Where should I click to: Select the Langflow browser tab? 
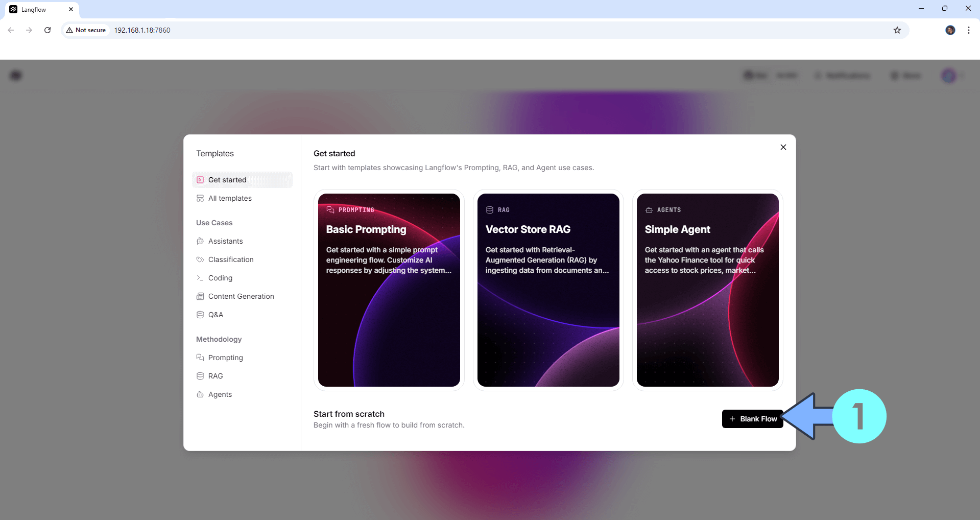[42, 9]
